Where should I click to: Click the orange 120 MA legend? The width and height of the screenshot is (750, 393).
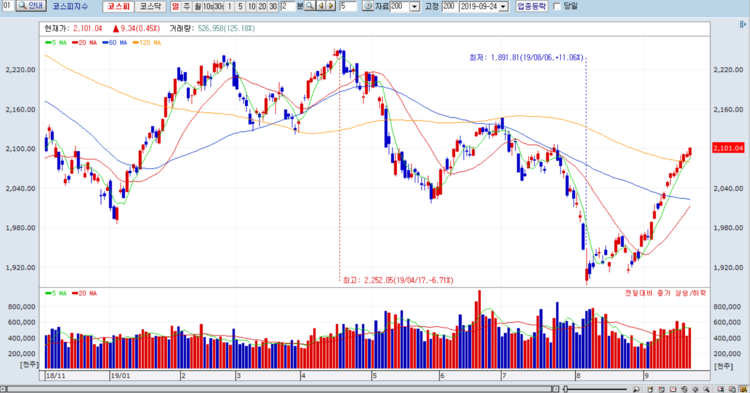click(147, 43)
